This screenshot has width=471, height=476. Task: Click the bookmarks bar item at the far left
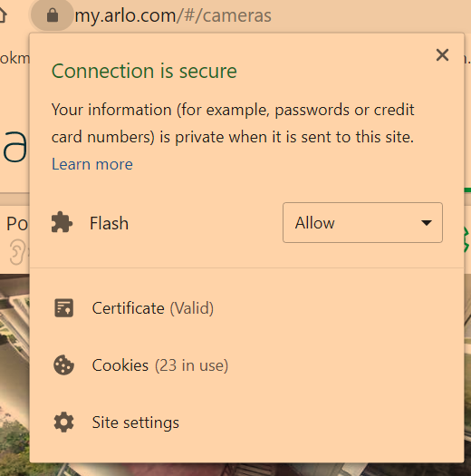14,58
